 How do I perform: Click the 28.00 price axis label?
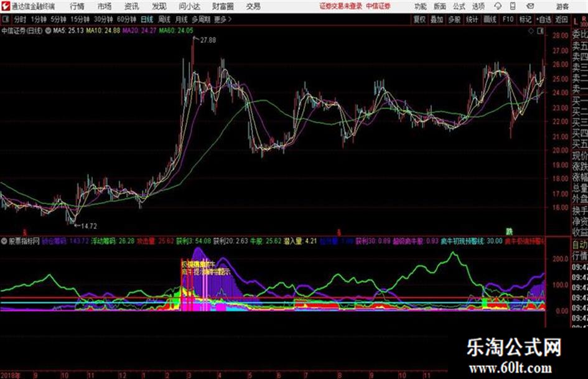click(560, 35)
